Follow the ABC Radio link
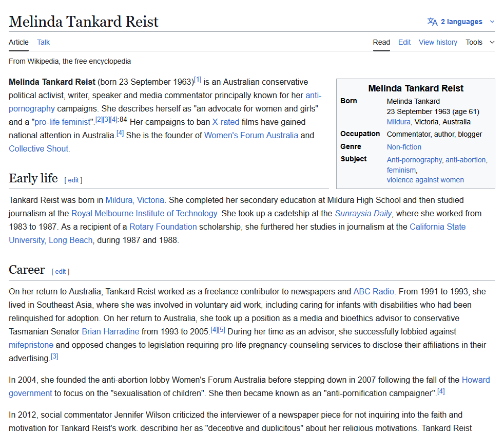 click(x=374, y=291)
